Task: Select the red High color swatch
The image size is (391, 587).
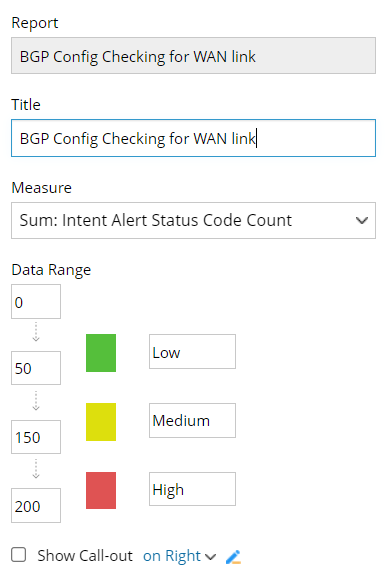Action: 101,490
